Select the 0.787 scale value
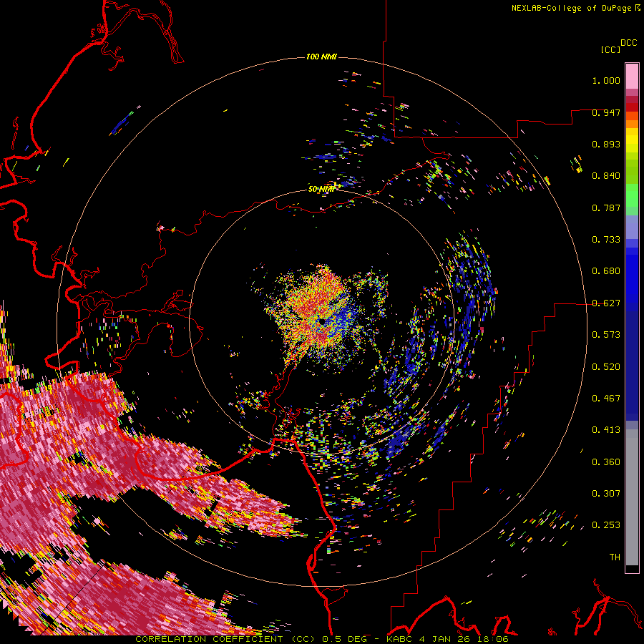 coord(606,208)
